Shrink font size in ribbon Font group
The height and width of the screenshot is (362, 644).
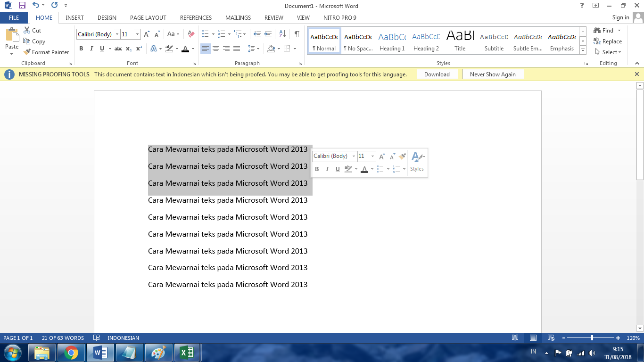pyautogui.click(x=157, y=34)
